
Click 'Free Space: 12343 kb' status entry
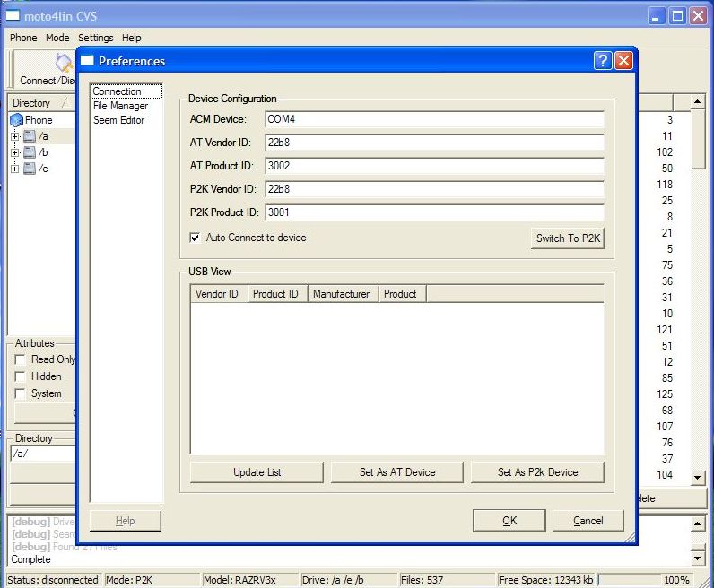click(545, 580)
